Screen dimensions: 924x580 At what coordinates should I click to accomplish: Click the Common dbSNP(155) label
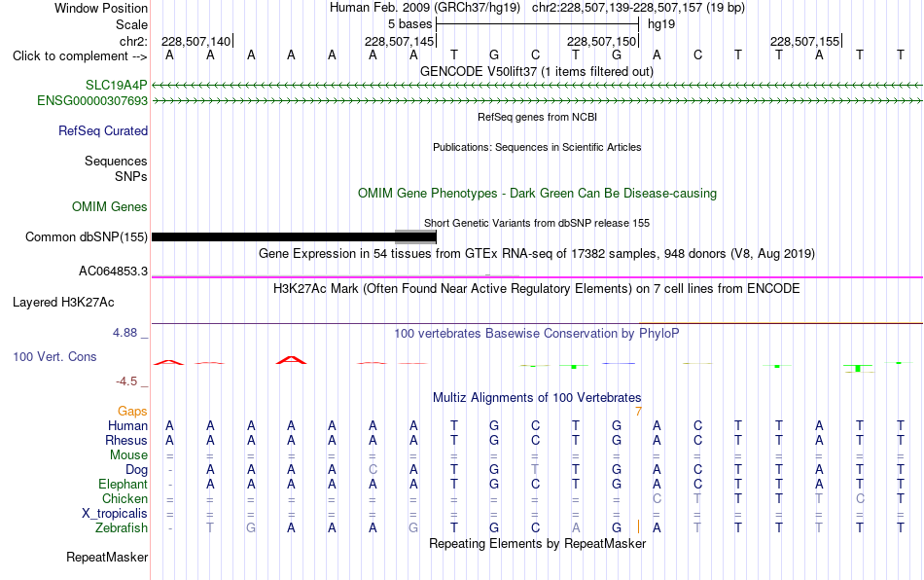(86, 236)
